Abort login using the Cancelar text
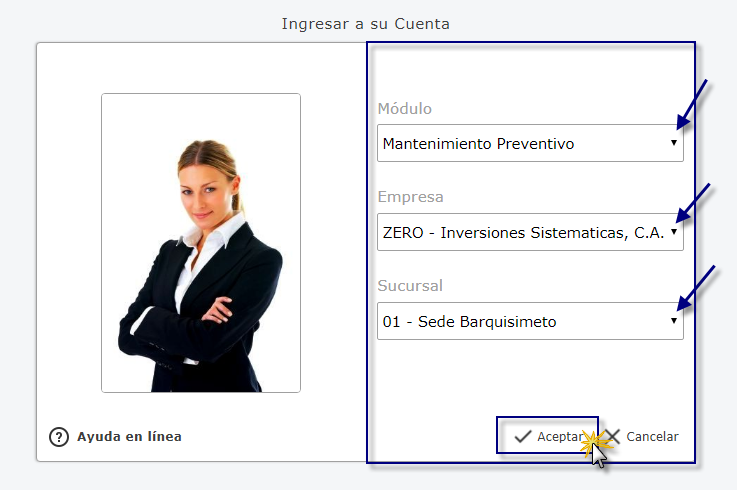The height and width of the screenshot is (490, 737). [x=652, y=436]
